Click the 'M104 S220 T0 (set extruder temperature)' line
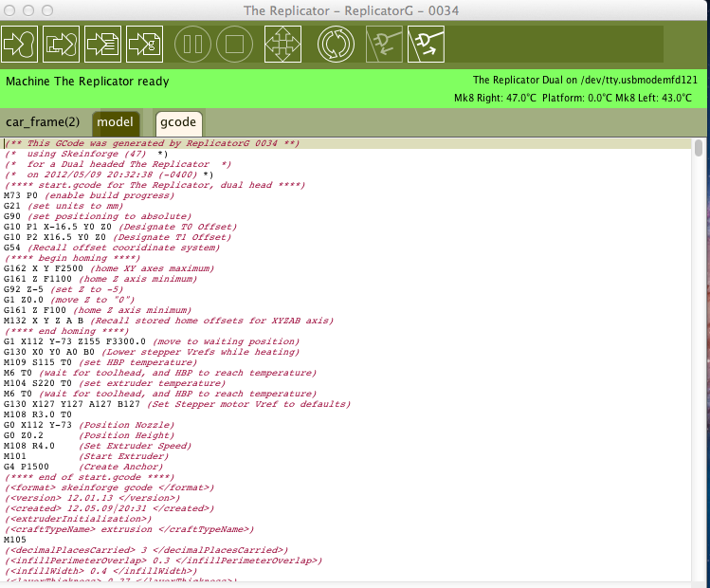Screen dimensions: 710x588 (x=115, y=383)
